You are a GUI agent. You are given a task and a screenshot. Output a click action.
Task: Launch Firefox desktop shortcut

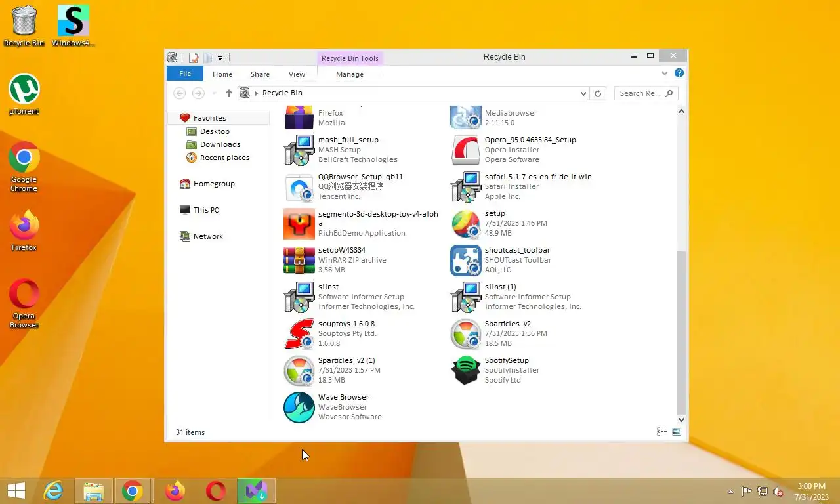(x=24, y=230)
